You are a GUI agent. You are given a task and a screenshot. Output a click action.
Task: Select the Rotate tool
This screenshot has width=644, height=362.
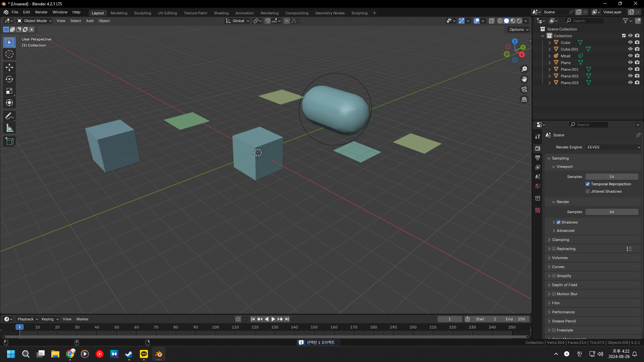click(x=9, y=79)
